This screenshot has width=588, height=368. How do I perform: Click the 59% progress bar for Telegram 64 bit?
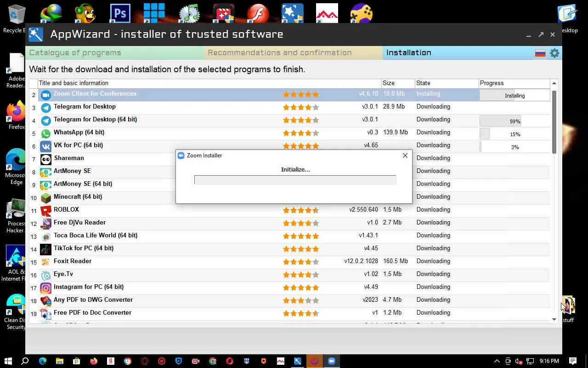(x=514, y=121)
